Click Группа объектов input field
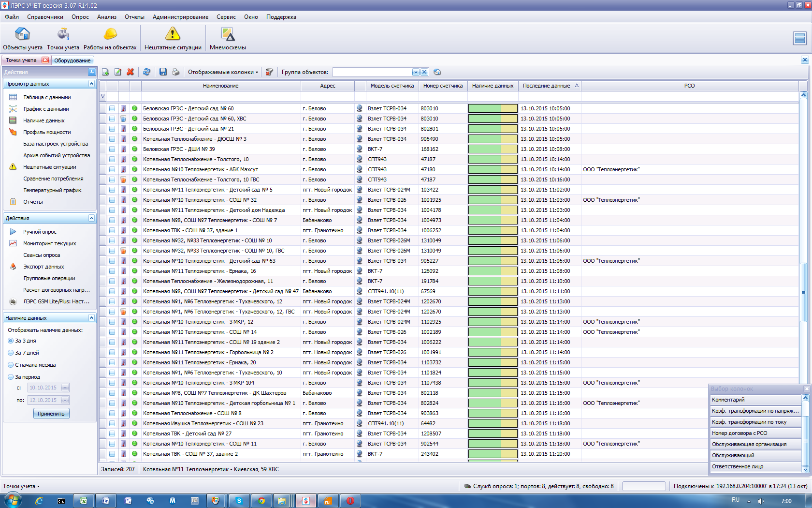 [372, 72]
